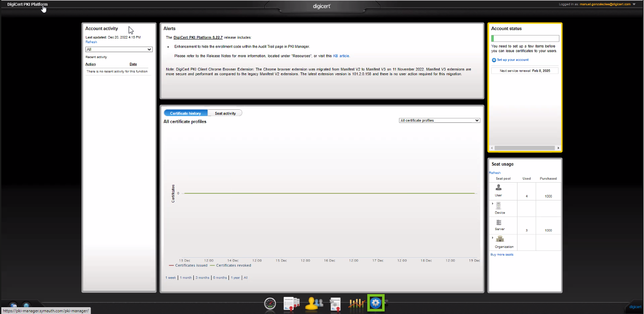644x314 pixels.
Task: Switch to the Certificate history tab
Action: [x=185, y=113]
